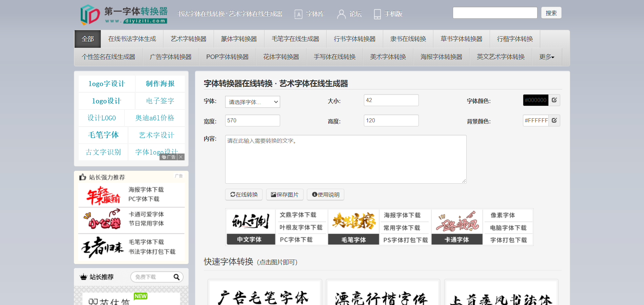This screenshot has width=644, height=305.
Task: Click the 叶根友字体下载 link
Action: (x=301, y=227)
